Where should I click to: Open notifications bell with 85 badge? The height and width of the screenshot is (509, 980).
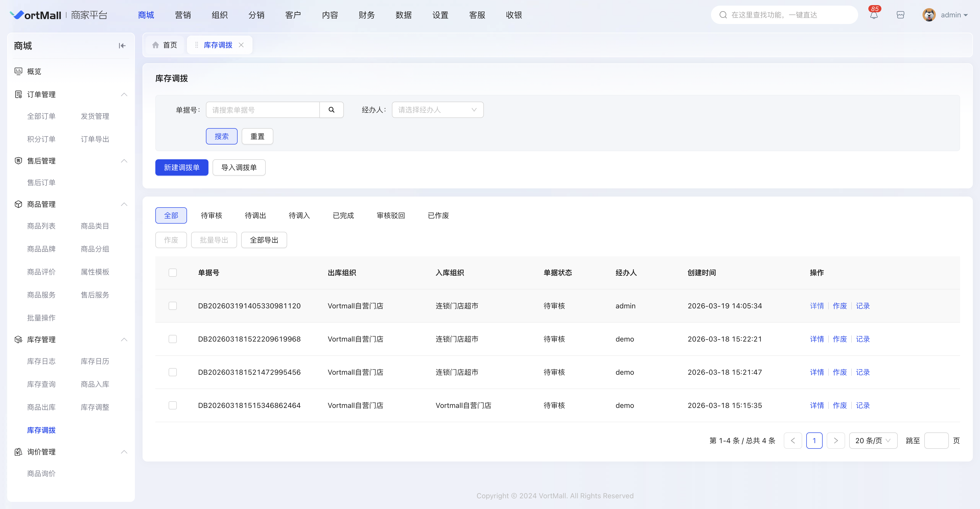874,15
